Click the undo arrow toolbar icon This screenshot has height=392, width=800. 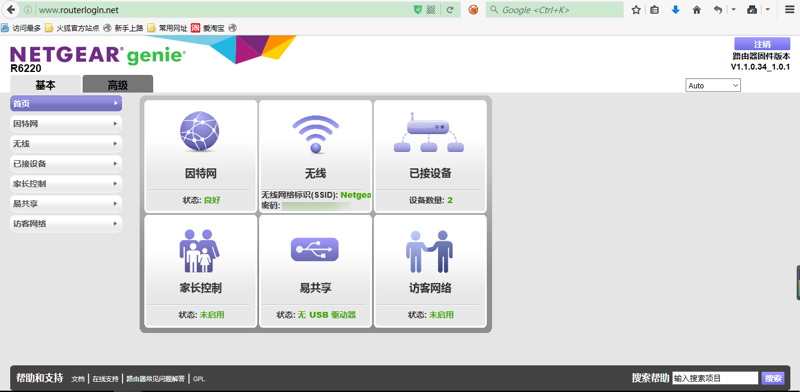coord(718,10)
